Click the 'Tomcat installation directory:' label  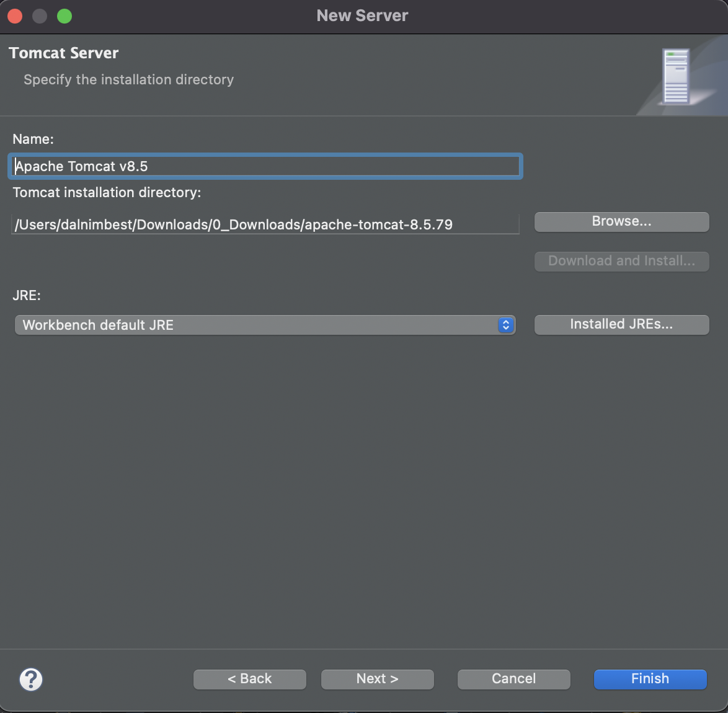(x=107, y=192)
